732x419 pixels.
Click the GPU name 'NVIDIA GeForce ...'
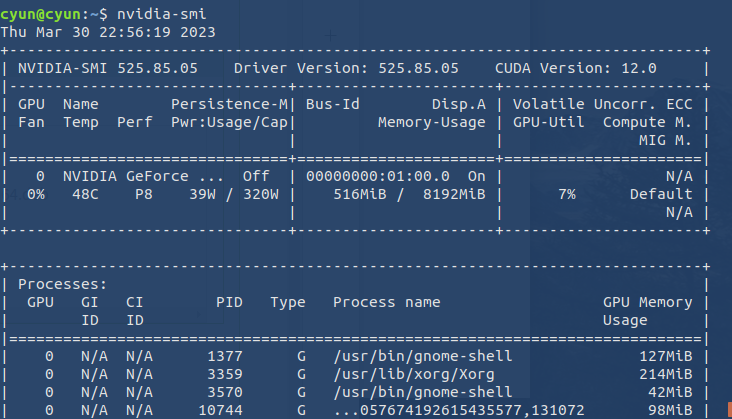pyautogui.click(x=144, y=176)
